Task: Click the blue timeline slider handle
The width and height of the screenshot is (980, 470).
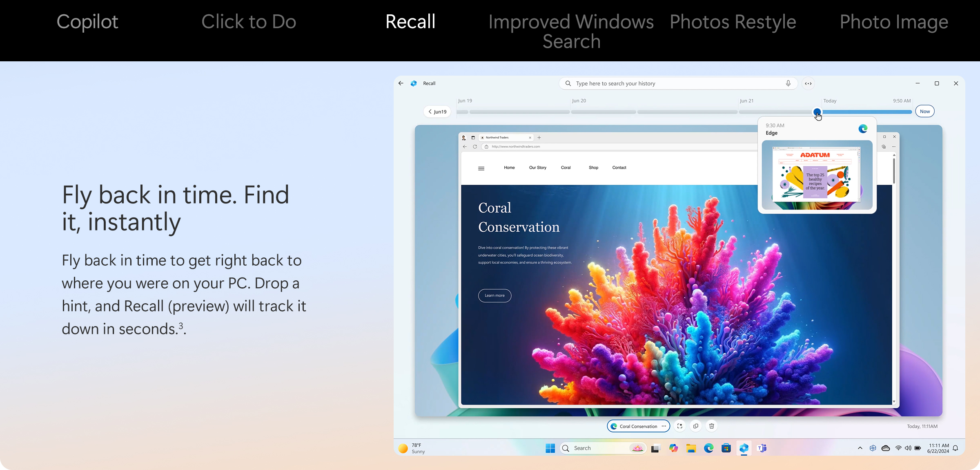Action: [x=817, y=112]
